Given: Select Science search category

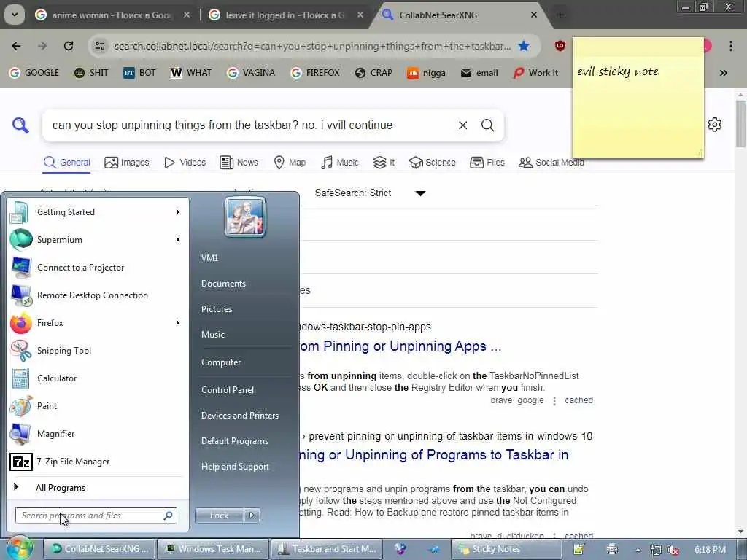Looking at the screenshot, I should pos(432,163).
